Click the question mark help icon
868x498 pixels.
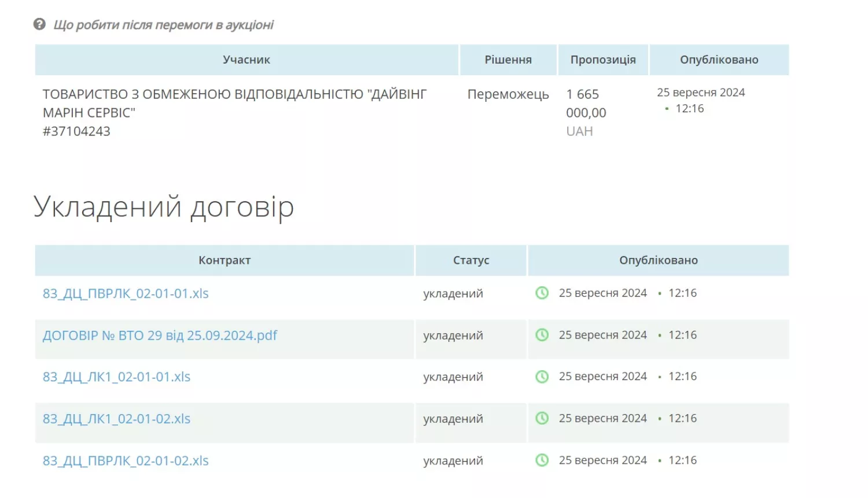coord(39,24)
